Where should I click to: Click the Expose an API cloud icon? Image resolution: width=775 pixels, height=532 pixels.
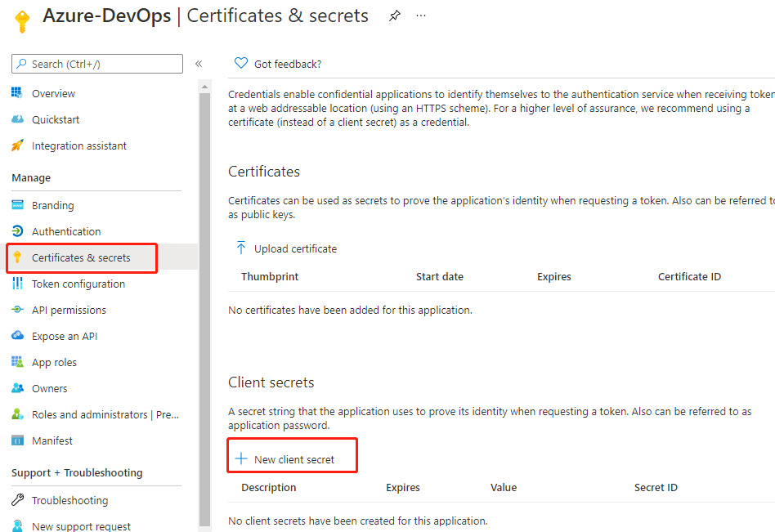coord(17,335)
